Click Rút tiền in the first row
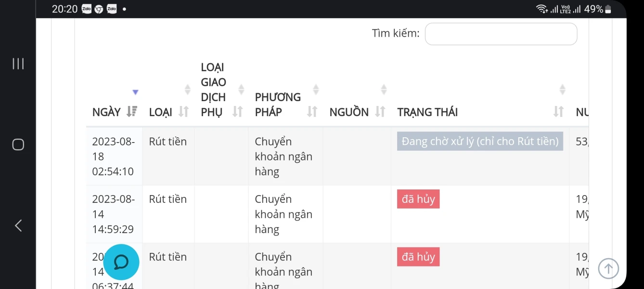 (167, 142)
